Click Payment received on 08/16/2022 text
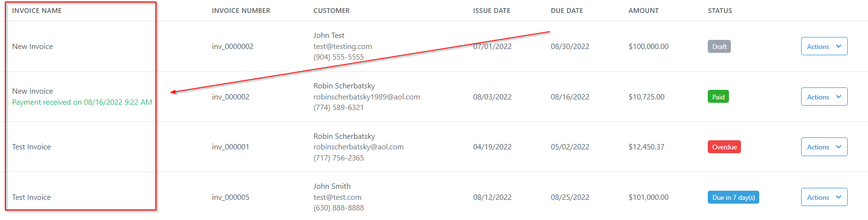This screenshot has height=220, width=868. tap(82, 102)
